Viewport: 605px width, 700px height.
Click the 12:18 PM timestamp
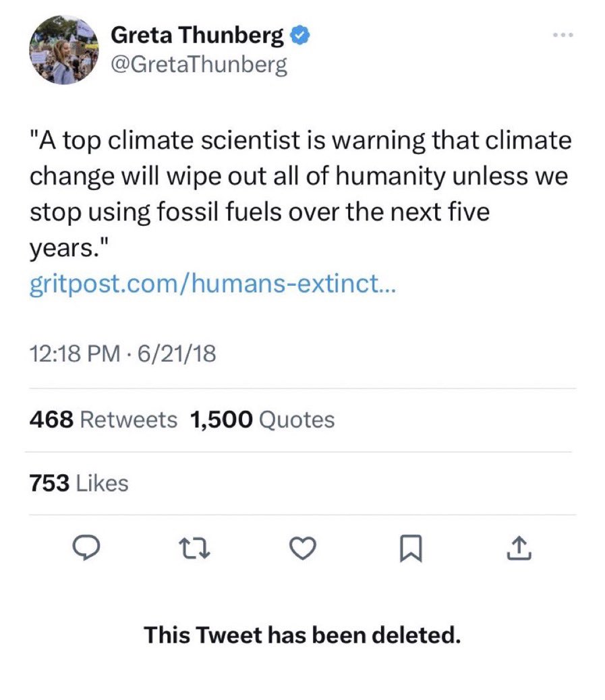click(75, 353)
